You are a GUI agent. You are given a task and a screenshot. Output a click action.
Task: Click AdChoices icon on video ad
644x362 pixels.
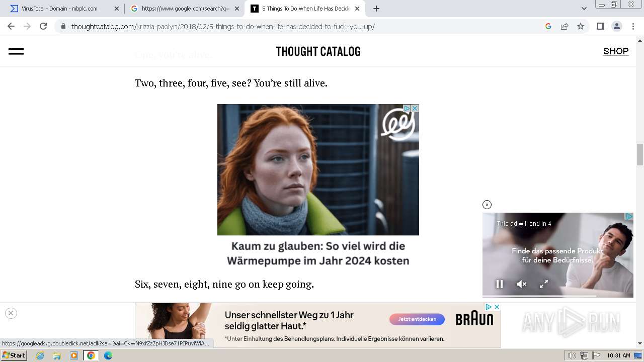[x=629, y=217]
